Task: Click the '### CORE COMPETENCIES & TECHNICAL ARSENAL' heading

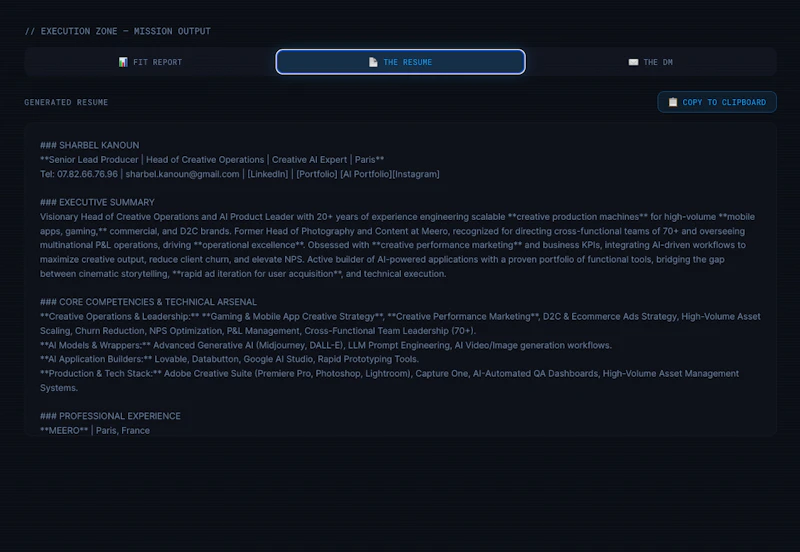Action: click(148, 302)
